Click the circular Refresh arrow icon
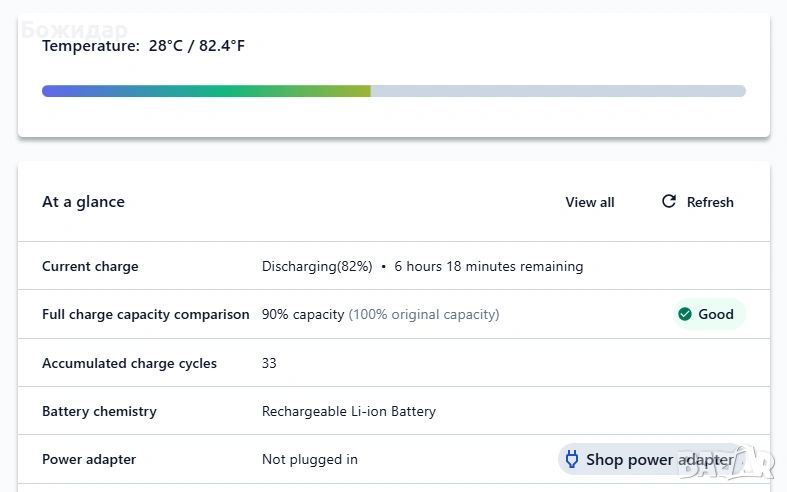The width and height of the screenshot is (787, 492). pos(669,202)
